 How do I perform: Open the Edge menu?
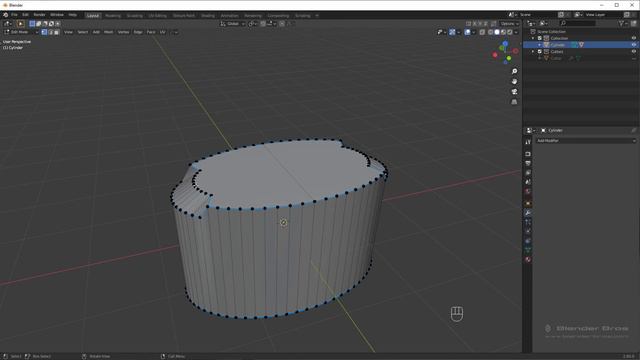[138, 32]
